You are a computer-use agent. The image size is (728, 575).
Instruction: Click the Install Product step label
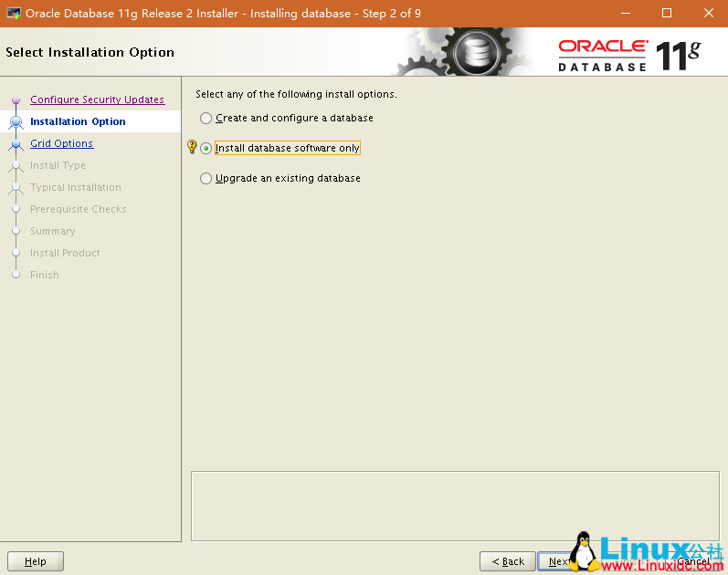pyautogui.click(x=65, y=253)
